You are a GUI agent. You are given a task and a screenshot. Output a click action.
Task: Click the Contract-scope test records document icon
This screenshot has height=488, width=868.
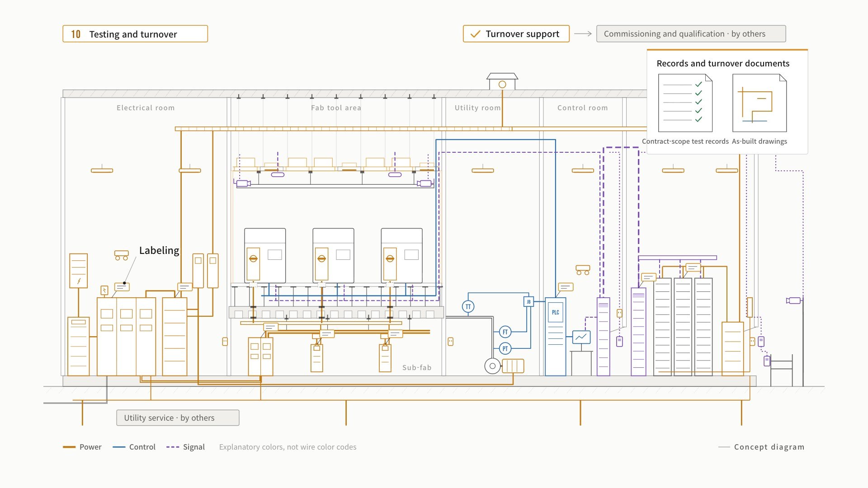point(685,103)
